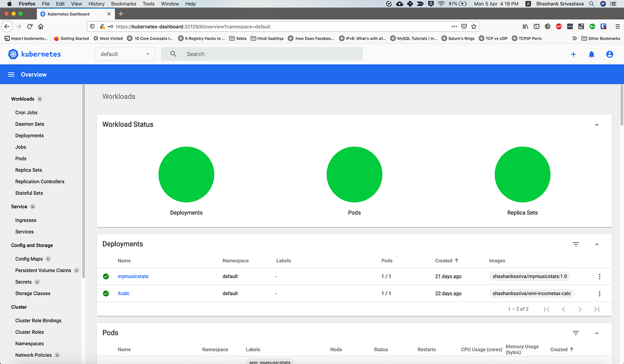Click Firefox forward button
Screen dimensions: 624x364
18,26
